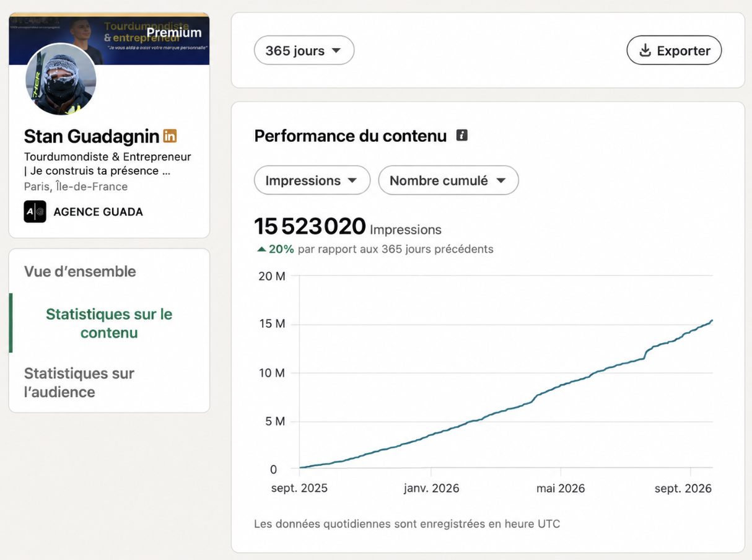Image resolution: width=752 pixels, height=560 pixels.
Task: Click the UTC daily data note
Action: click(x=407, y=523)
